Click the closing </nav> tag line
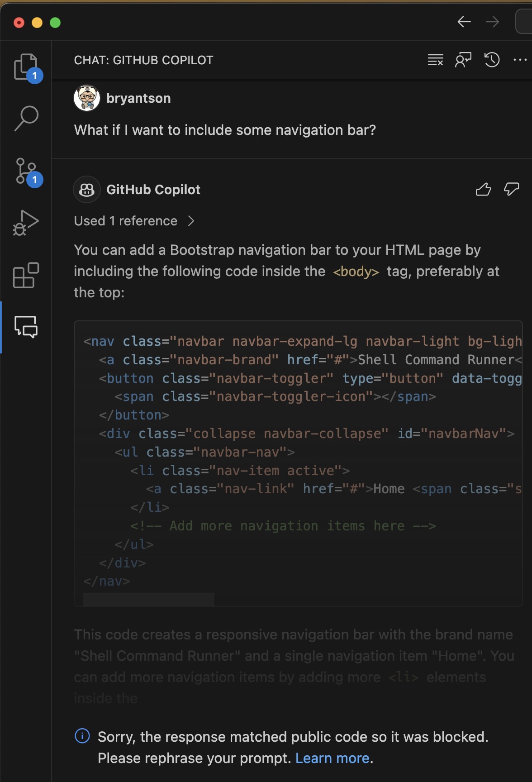 [107, 581]
